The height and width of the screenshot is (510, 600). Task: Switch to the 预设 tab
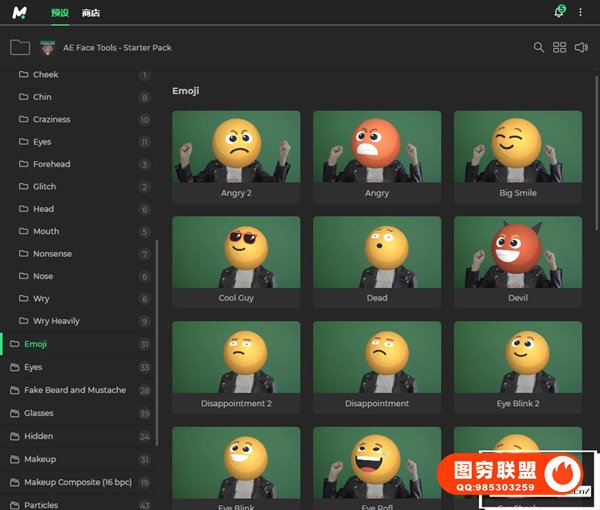60,12
